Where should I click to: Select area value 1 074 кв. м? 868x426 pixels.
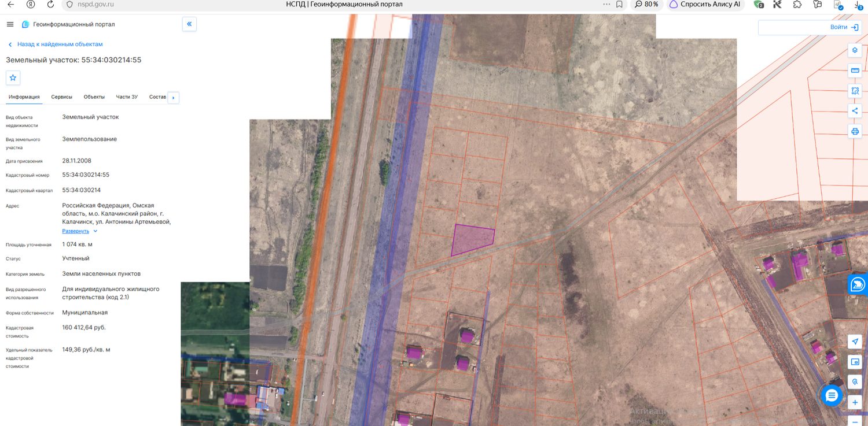[77, 245]
